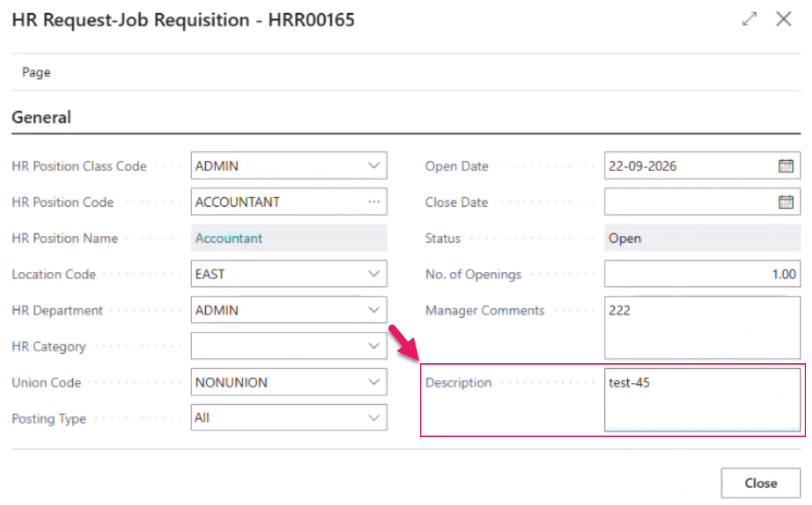Image resolution: width=812 pixels, height=505 pixels.
Task: Expand the empty HR Category dropdown
Action: [374, 346]
